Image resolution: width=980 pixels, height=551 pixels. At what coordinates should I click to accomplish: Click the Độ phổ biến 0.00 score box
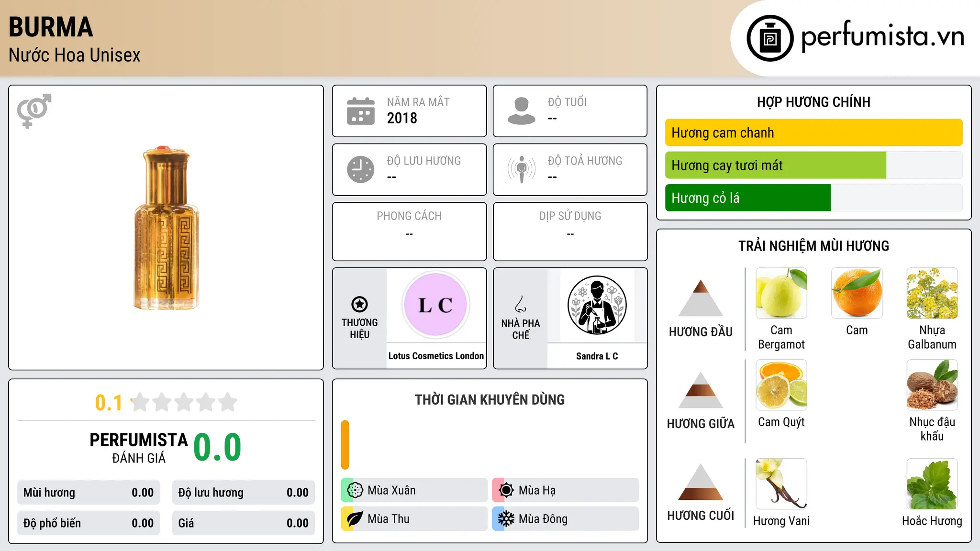pos(89,523)
